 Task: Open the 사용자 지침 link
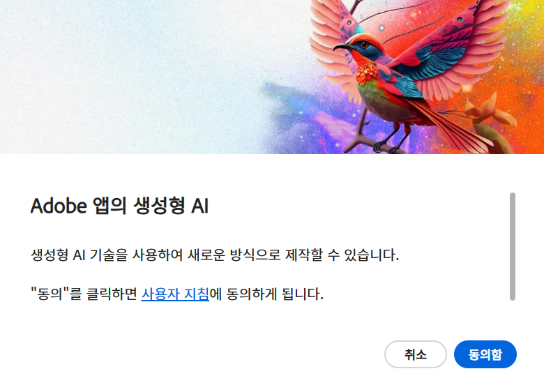[175, 294]
